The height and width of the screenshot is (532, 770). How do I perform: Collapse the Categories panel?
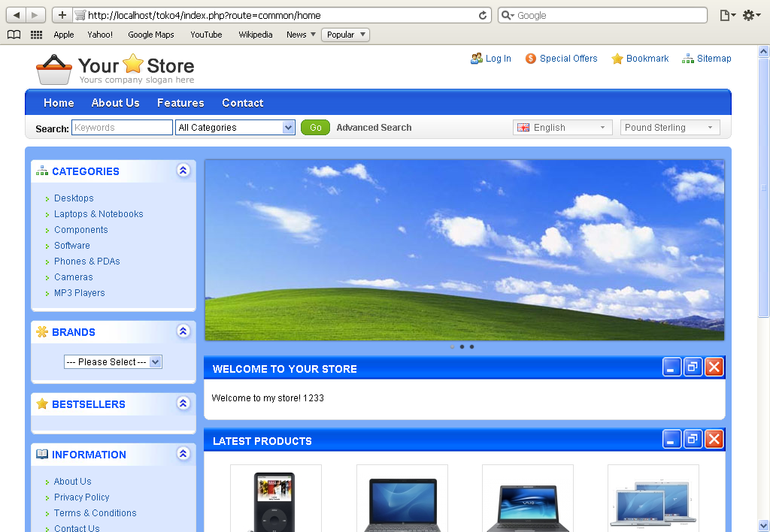pos(183,171)
